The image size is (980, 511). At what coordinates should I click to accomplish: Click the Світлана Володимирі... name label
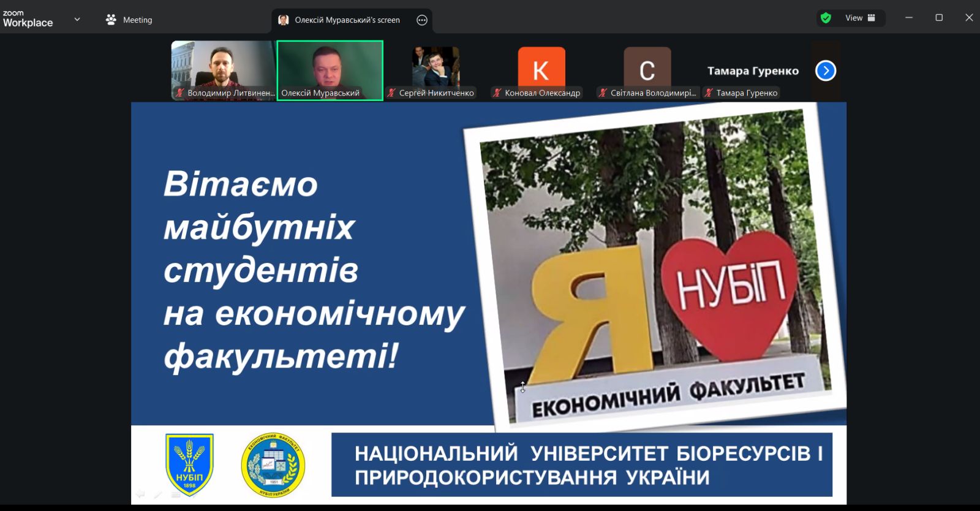654,93
